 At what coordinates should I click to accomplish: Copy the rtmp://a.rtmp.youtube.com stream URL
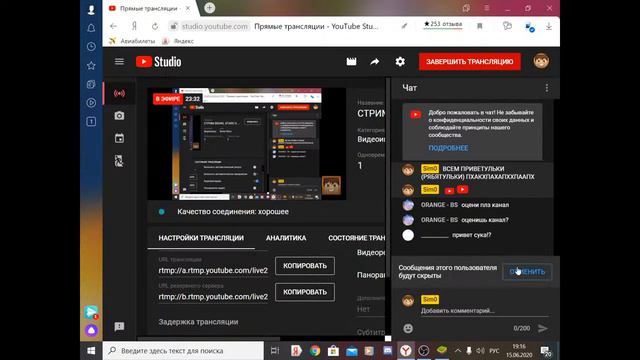pos(305,266)
